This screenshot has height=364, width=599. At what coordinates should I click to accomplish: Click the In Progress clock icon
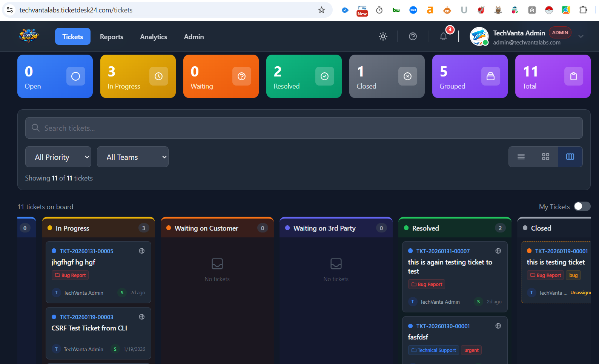(159, 76)
